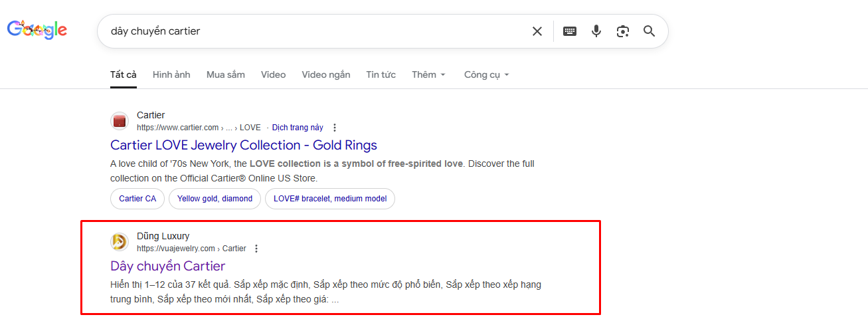Click the Cartier CA sitelink chip
Screen dimensions: 868x327
pos(137,199)
